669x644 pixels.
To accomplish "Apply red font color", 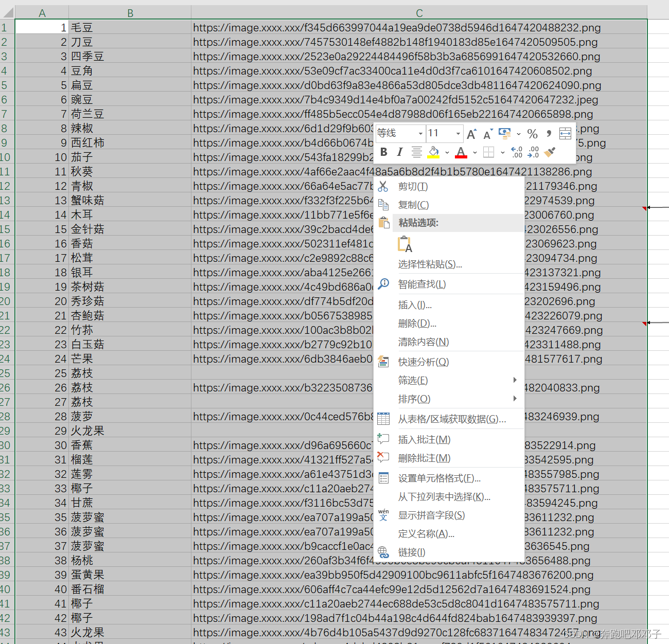I will pyautogui.click(x=461, y=152).
